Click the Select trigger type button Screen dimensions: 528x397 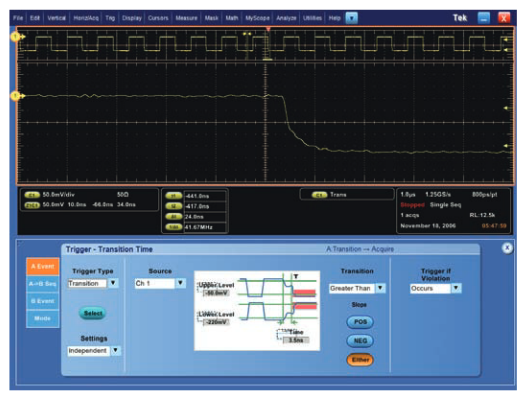(x=93, y=313)
